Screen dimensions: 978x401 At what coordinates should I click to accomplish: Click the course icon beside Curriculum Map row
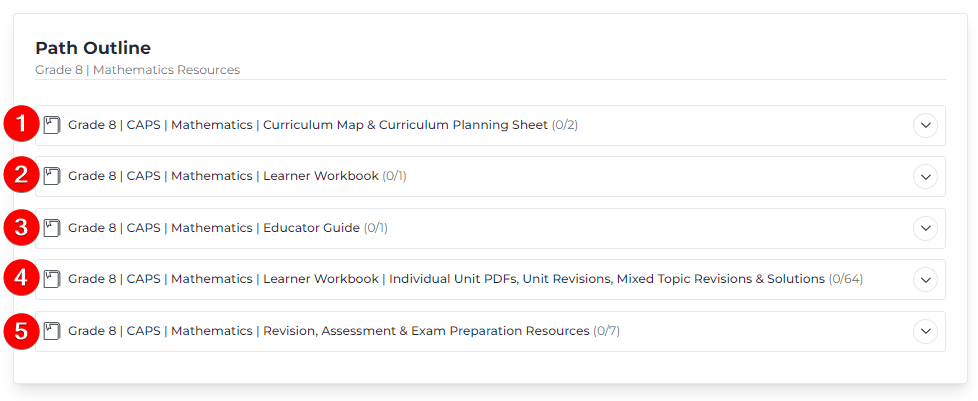point(52,125)
